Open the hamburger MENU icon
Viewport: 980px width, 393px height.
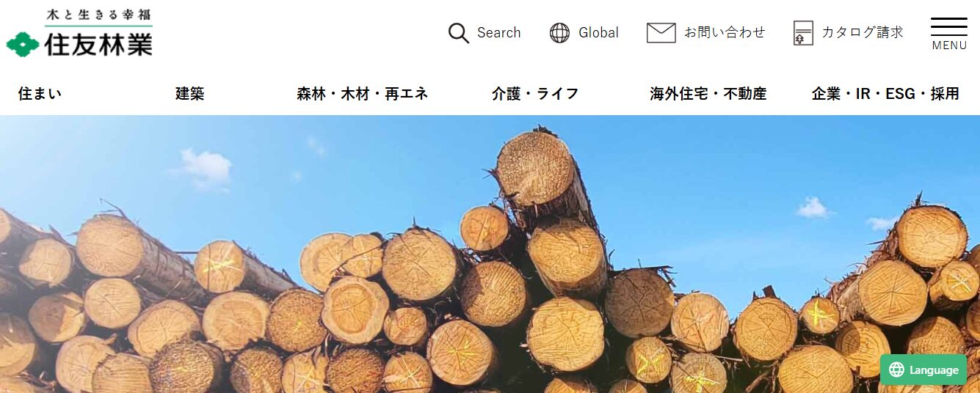click(949, 26)
